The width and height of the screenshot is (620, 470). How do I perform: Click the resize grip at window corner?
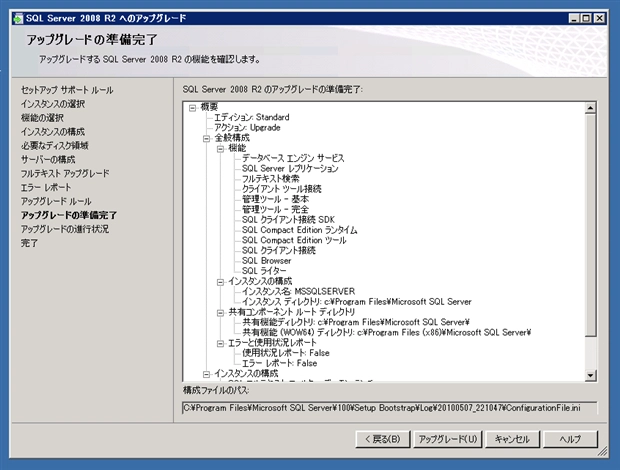coord(602,451)
